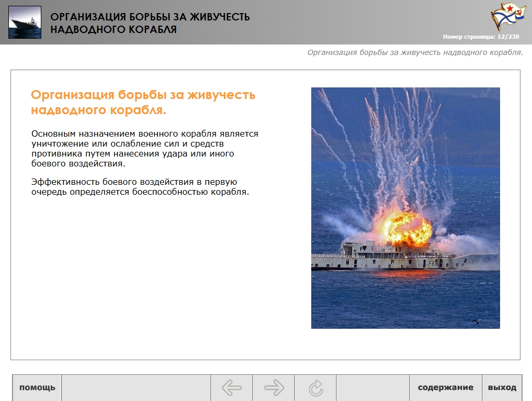Open the помощь help button
This screenshot has width=532, height=401.
coord(37,387)
